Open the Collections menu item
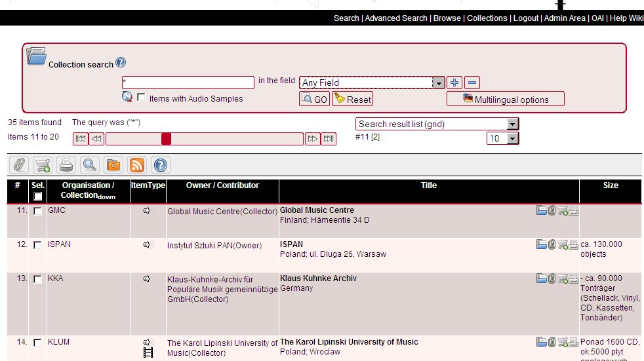This screenshot has width=644, height=361. tap(487, 18)
